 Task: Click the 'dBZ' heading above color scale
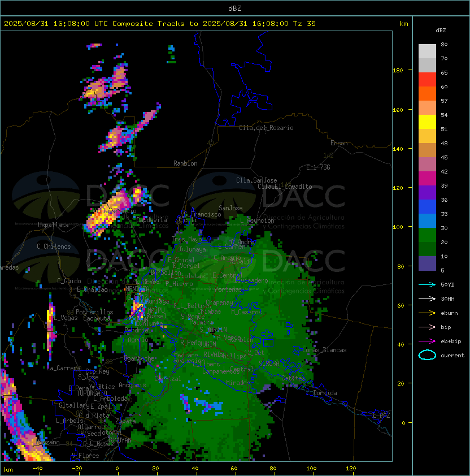[441, 31]
